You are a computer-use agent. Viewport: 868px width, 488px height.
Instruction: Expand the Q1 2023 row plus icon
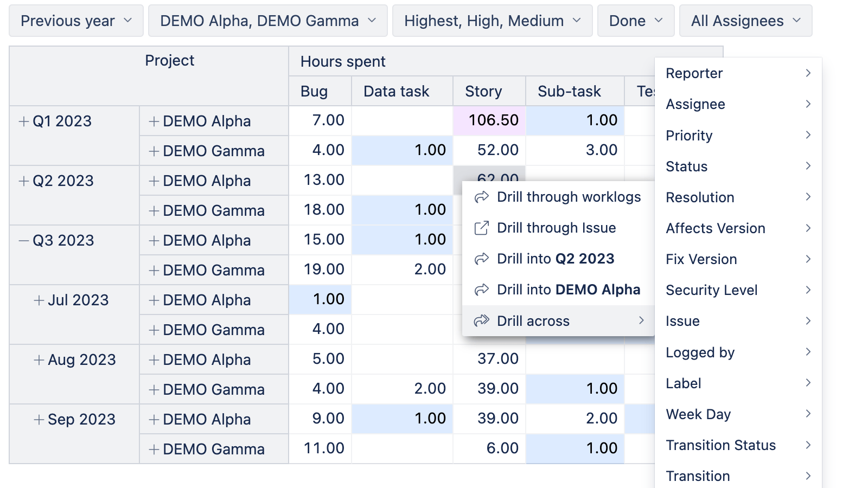click(23, 121)
